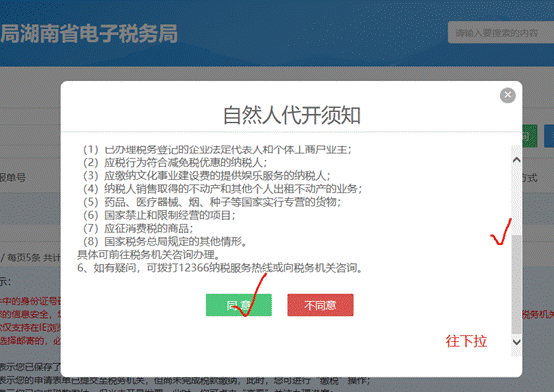The image size is (554, 392).
Task: Click line (7) 应征消费税的商品
Action: click(x=138, y=229)
